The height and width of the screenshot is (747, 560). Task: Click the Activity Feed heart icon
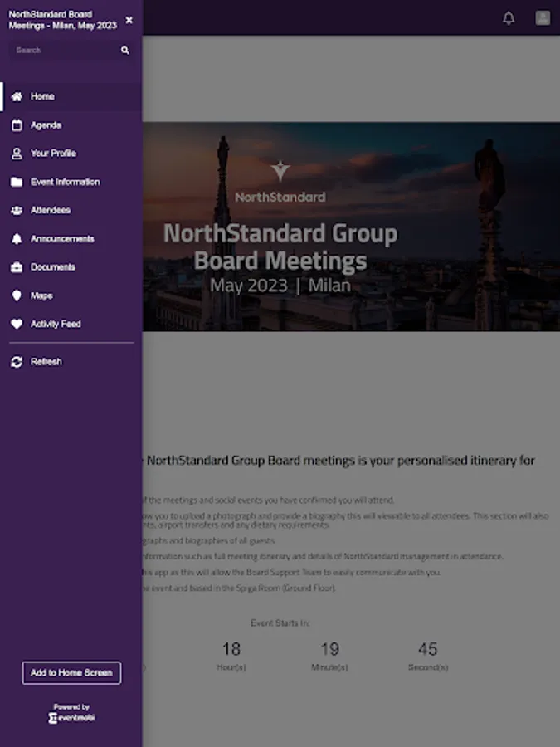(x=17, y=324)
